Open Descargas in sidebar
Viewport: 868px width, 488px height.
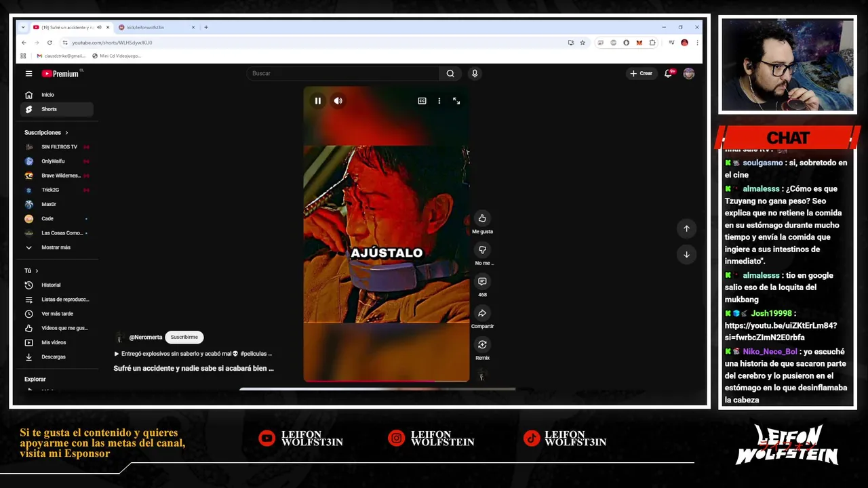pos(56,357)
